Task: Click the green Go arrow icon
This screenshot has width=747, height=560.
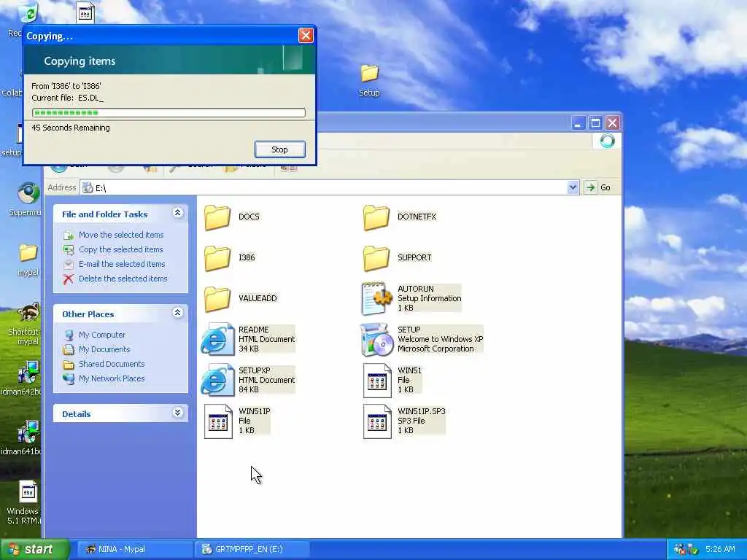Action: (590, 187)
